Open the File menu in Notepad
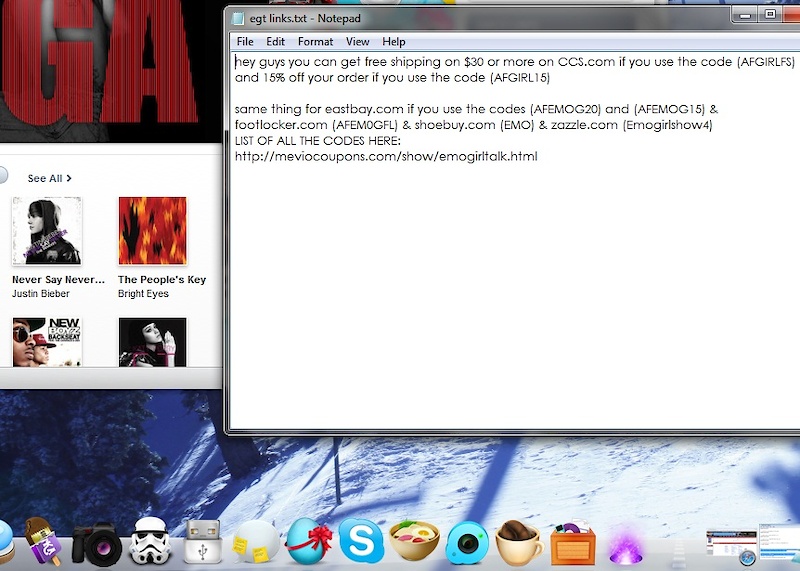This screenshot has height=571, width=800. coord(245,42)
